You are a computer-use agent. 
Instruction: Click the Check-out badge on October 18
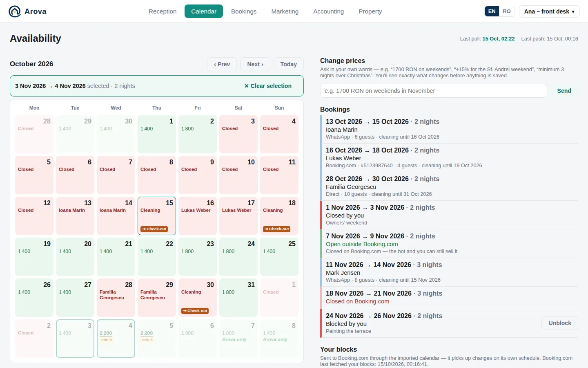click(x=276, y=229)
